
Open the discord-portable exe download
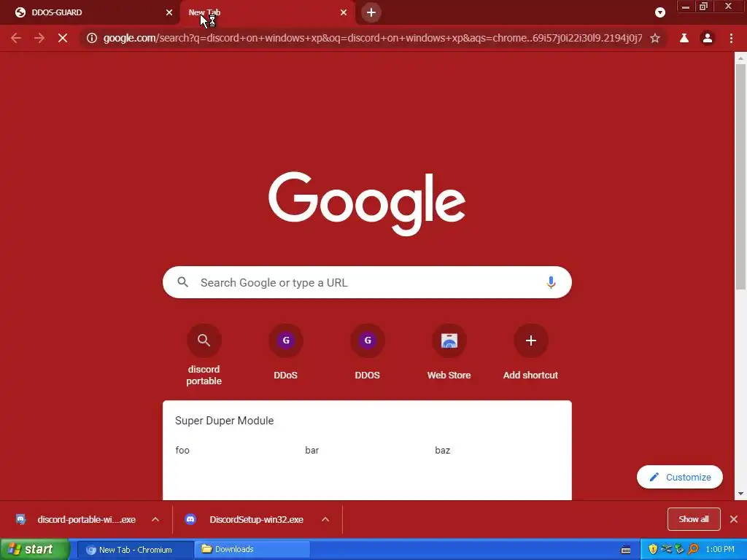point(76,519)
